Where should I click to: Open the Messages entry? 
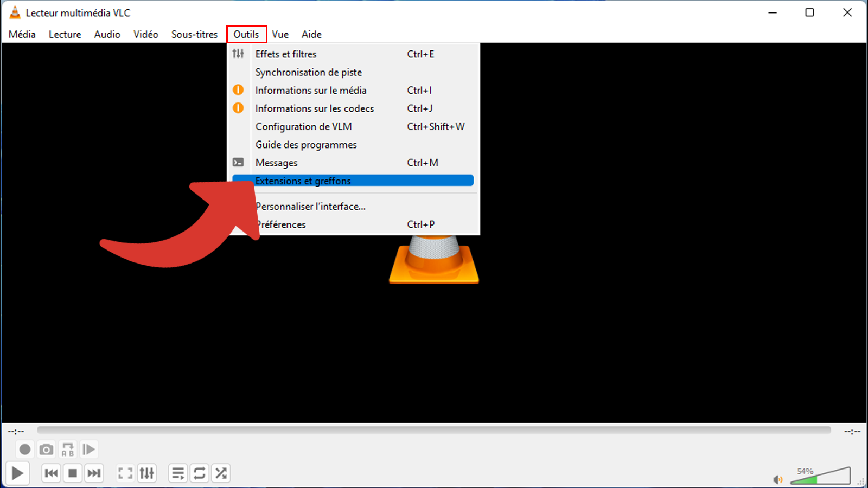tap(353, 163)
